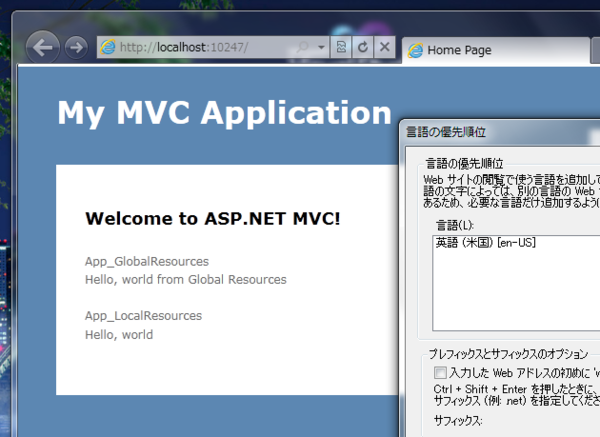Viewport: 600px width, 437px height.
Task: Click the search magnifier in address bar
Action: click(x=303, y=47)
